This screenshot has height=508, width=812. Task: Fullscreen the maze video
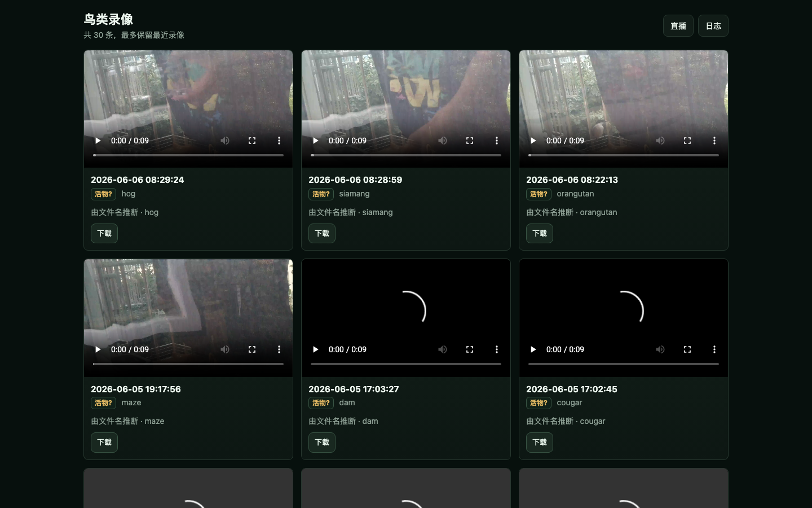252,349
